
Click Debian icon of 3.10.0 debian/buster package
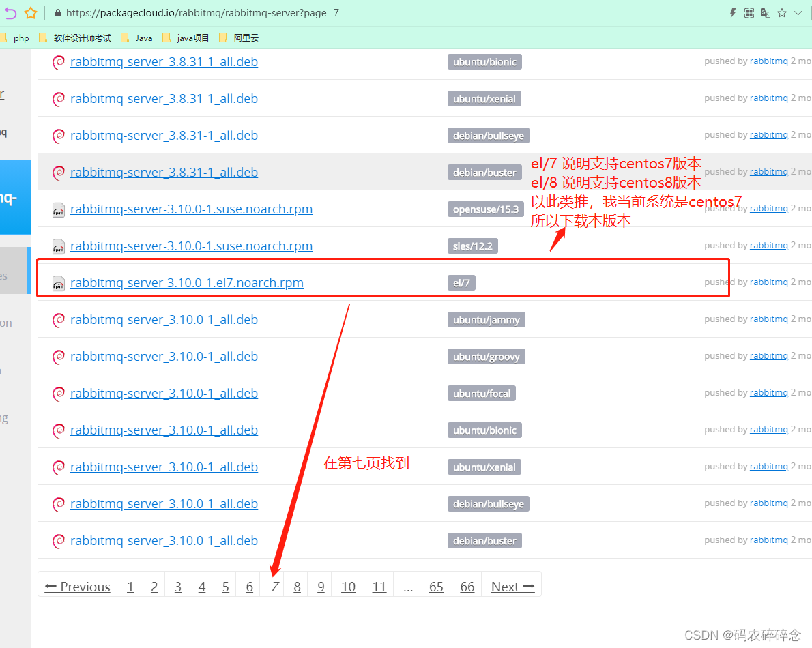coord(59,541)
